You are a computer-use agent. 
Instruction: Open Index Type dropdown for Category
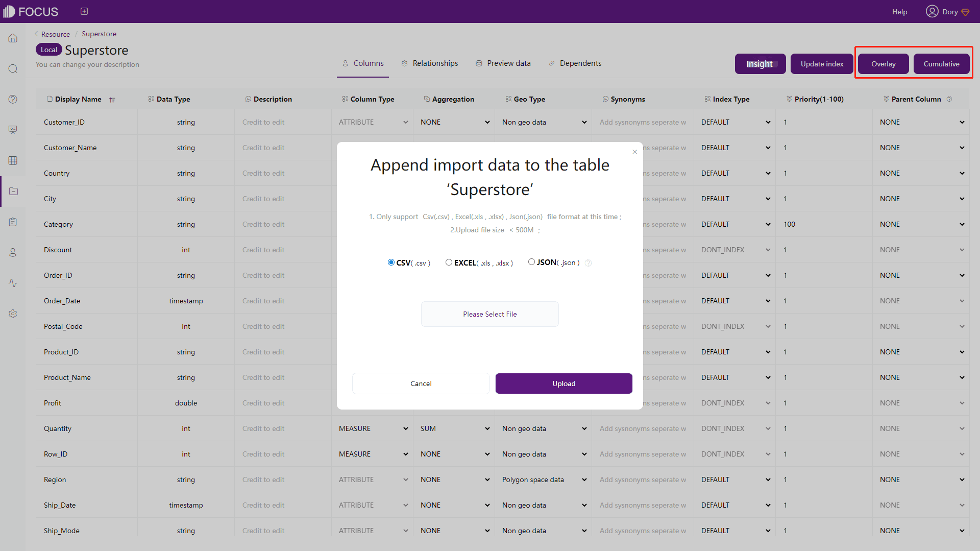tap(735, 224)
